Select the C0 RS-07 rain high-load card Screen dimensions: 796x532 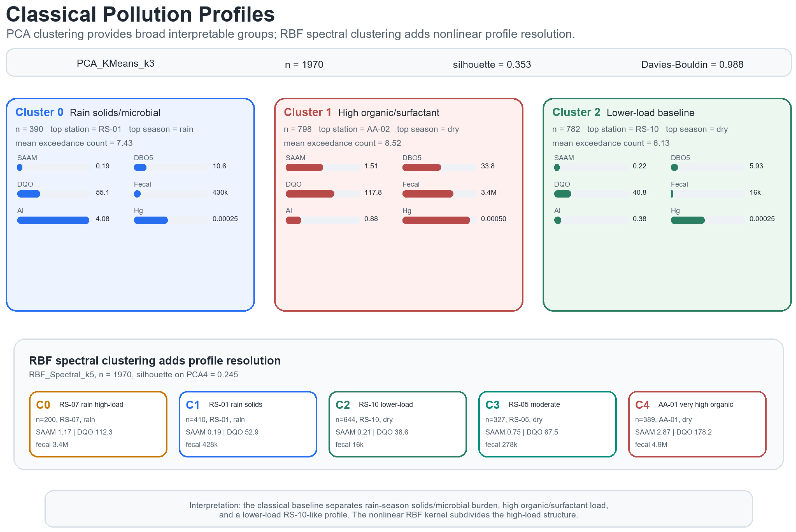tap(98, 424)
